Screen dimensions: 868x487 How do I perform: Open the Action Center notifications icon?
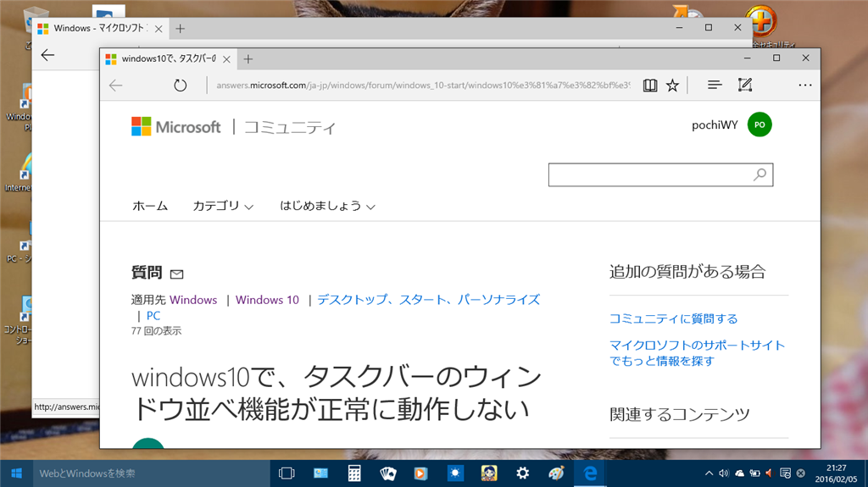[x=785, y=473]
